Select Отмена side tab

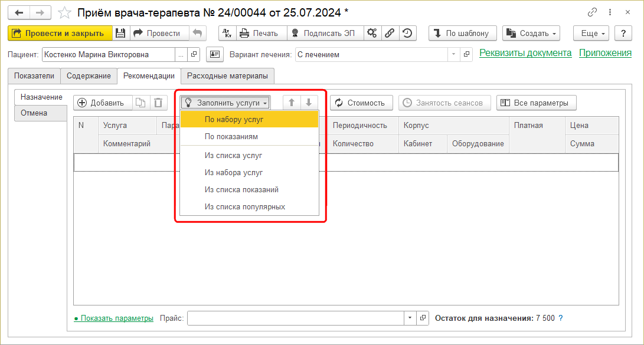(x=40, y=113)
